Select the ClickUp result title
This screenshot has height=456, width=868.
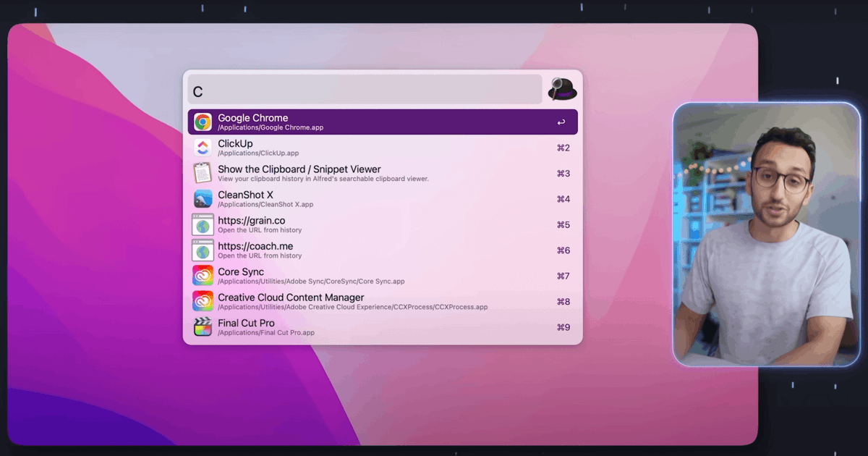[235, 143]
